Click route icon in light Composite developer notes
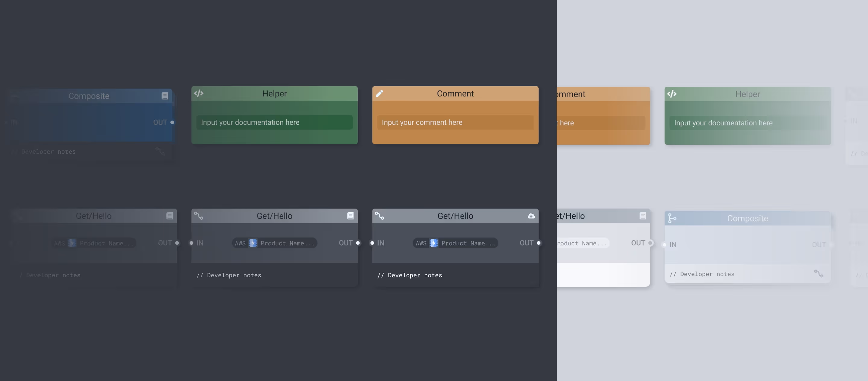This screenshot has height=381, width=868. pyautogui.click(x=819, y=273)
